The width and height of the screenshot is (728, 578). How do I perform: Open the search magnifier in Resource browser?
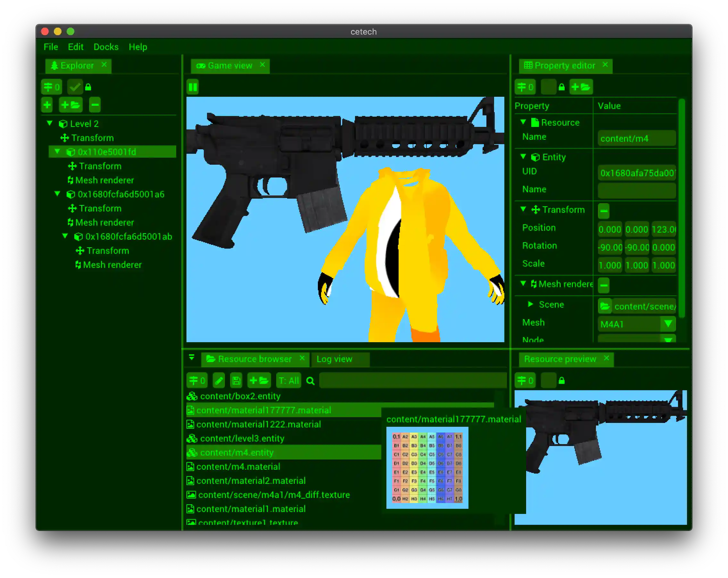click(310, 381)
